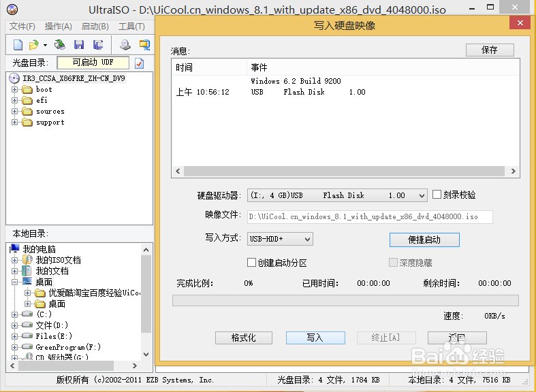Viewport: 536px width, 392px height.
Task: Select the support folder icon
Action: coord(27,122)
